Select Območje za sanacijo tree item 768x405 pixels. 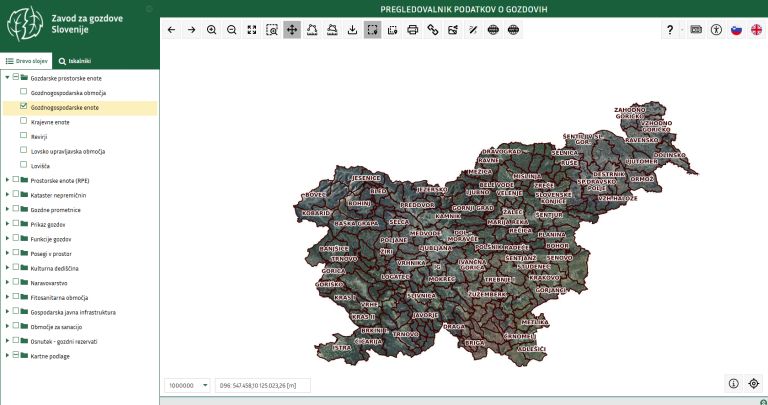pos(56,327)
